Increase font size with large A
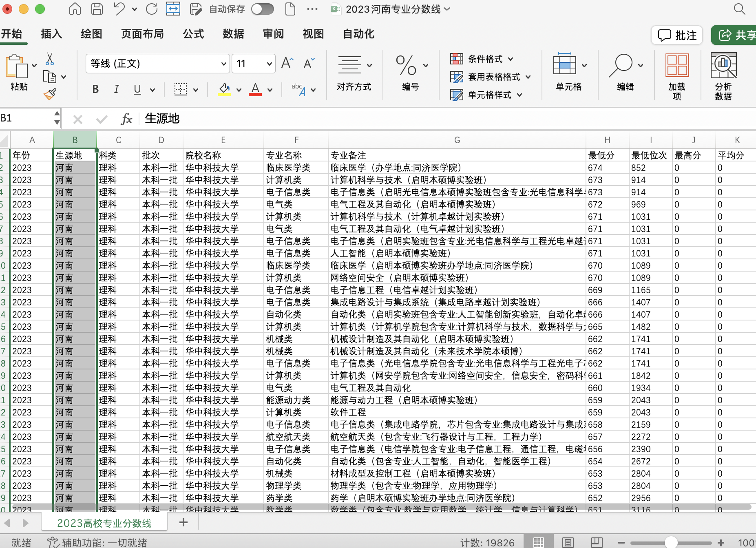This screenshot has width=756, height=548. pos(287,63)
